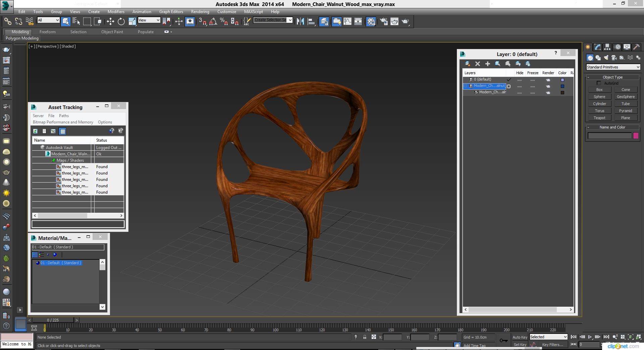Image resolution: width=644 pixels, height=350 pixels.
Task: Toggle Hide for Modern_Ch...alnut layer
Action: click(x=520, y=86)
